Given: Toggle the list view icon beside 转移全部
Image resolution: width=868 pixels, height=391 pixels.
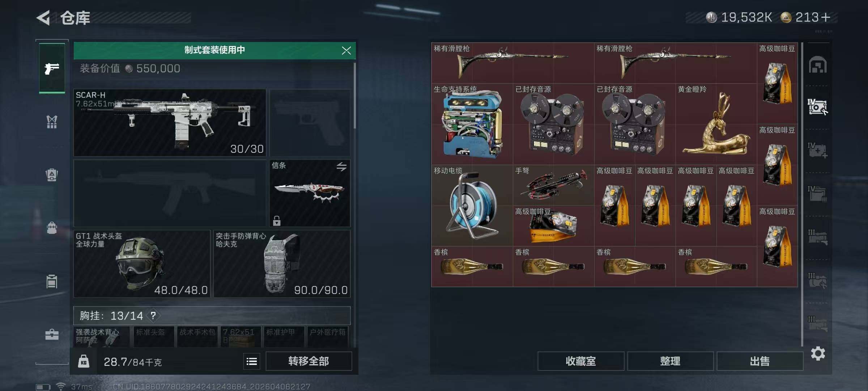Looking at the screenshot, I should click(x=252, y=361).
